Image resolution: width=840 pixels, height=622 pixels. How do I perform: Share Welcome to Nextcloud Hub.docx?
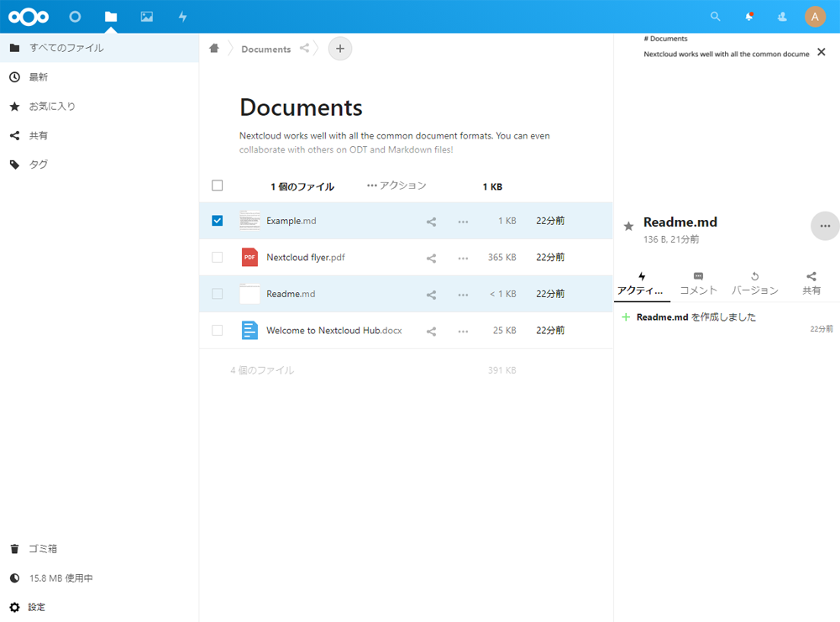click(431, 331)
